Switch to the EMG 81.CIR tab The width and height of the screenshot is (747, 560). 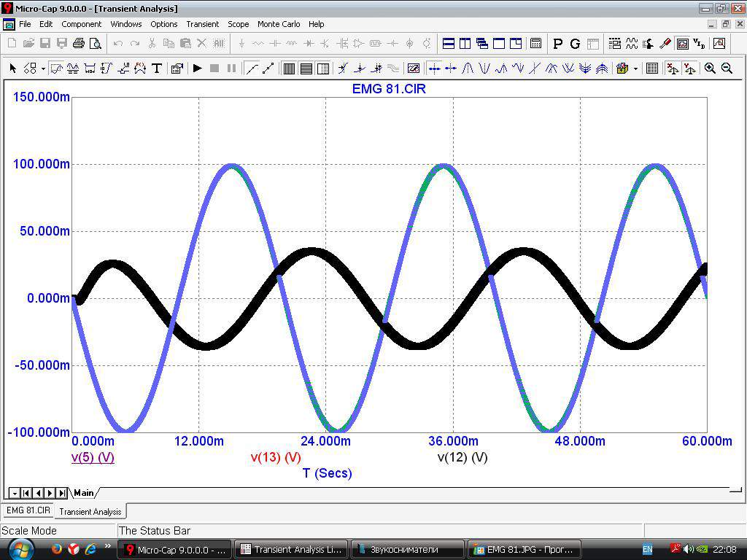(28, 510)
